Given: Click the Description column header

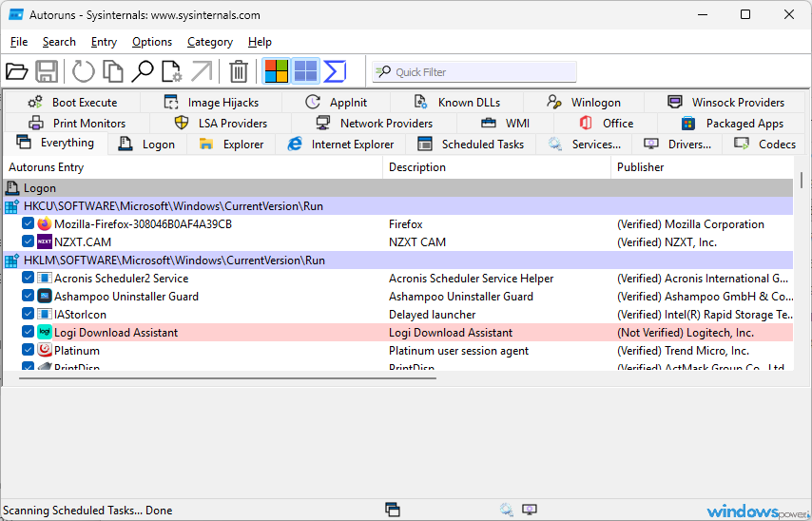Looking at the screenshot, I should 496,167.
